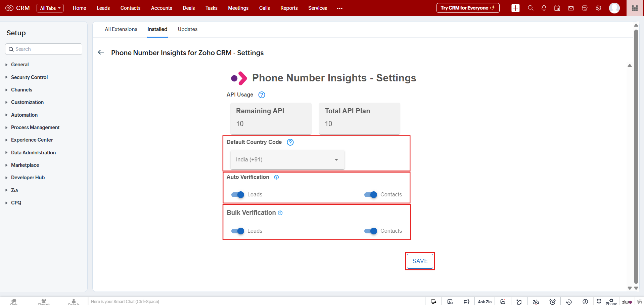The width and height of the screenshot is (644, 305).
Task: Expand the Zia setup section
Action: (x=14, y=190)
